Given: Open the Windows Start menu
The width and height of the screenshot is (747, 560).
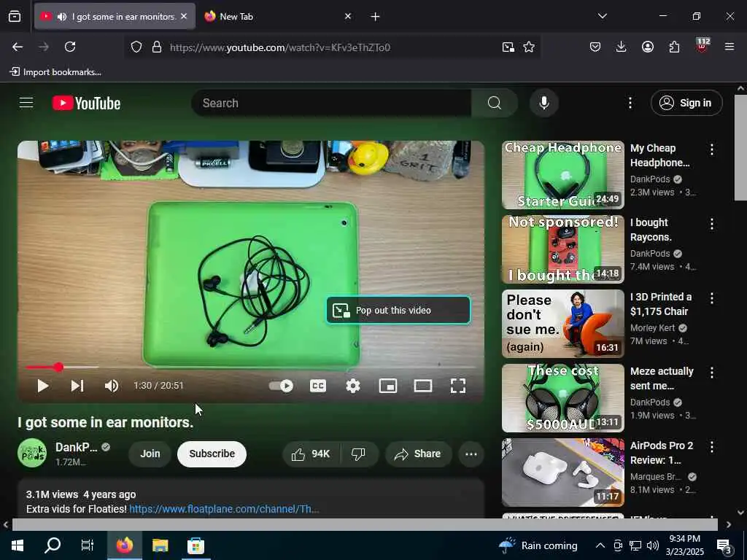Looking at the screenshot, I should (18, 545).
